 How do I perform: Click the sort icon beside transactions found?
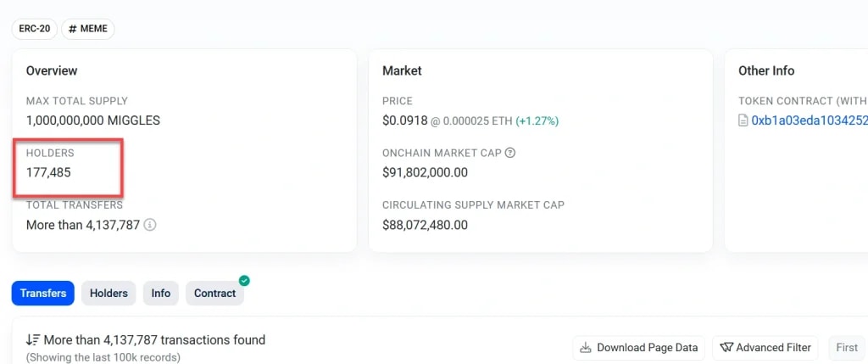pos(33,340)
